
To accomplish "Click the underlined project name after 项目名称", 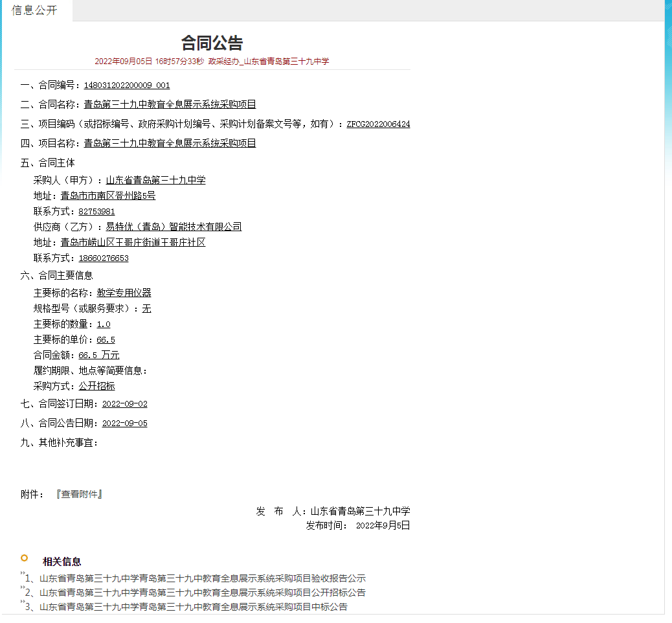I will 170,143.
